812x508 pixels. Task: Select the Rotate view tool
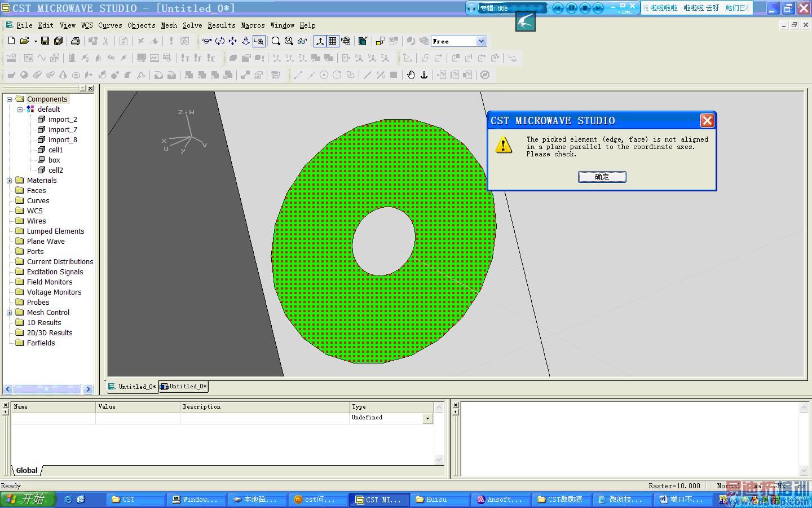(207, 41)
